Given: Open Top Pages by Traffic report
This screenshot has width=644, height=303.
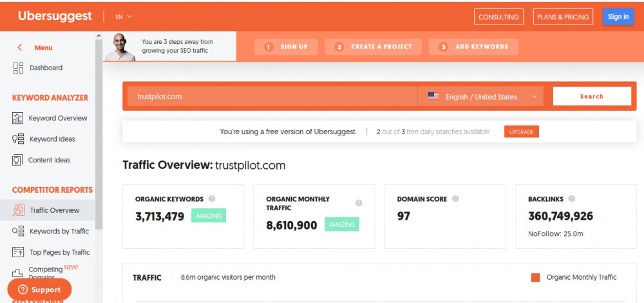Looking at the screenshot, I should 59,252.
